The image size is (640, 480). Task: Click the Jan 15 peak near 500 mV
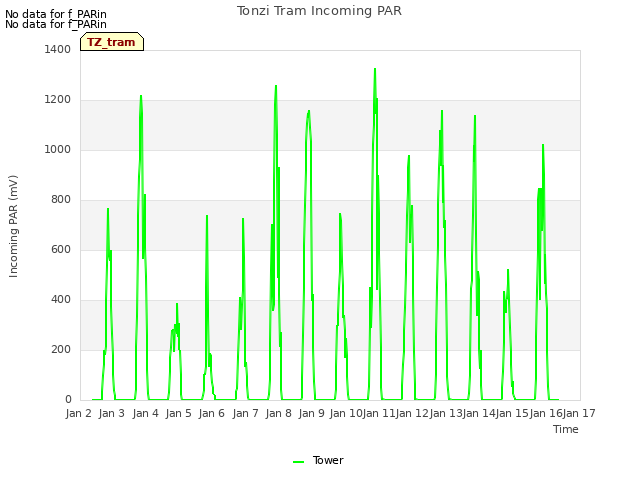pyautogui.click(x=508, y=270)
